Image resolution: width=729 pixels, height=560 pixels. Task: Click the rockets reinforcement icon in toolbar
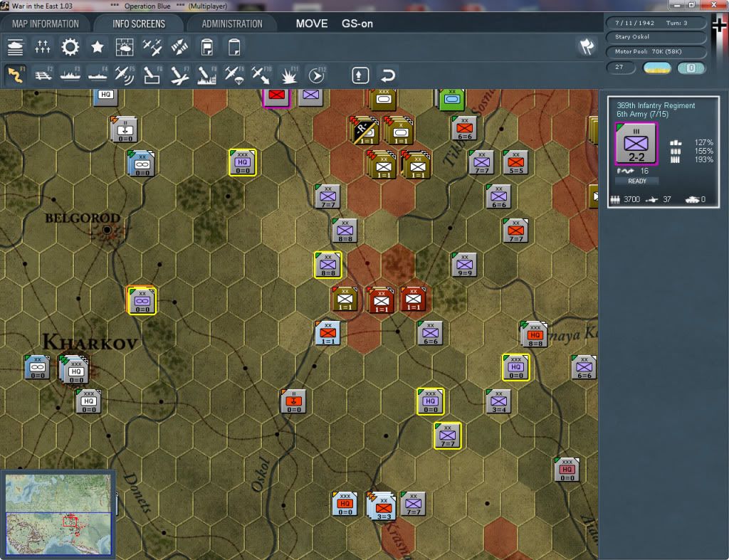179,47
